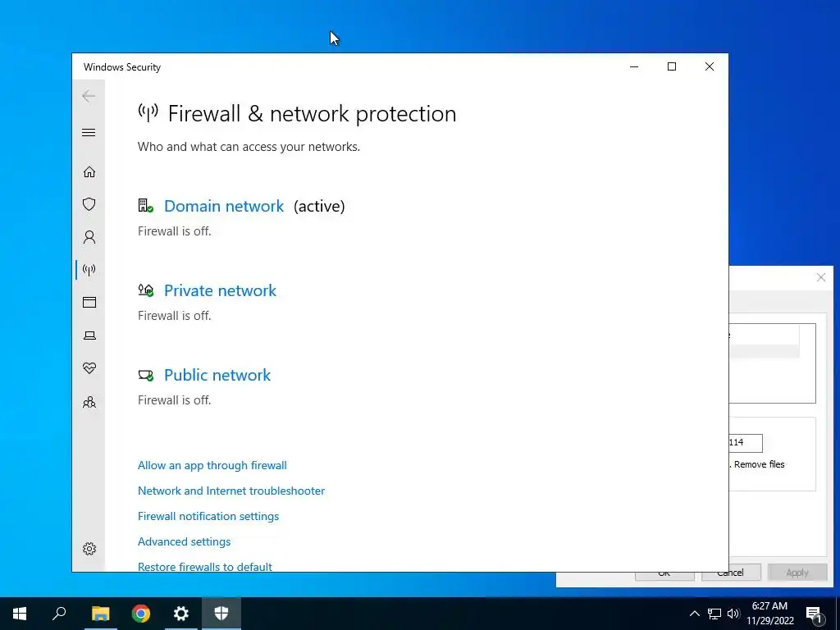Launch Google Chrome from taskbar
This screenshot has width=840, height=630.
coord(141,614)
